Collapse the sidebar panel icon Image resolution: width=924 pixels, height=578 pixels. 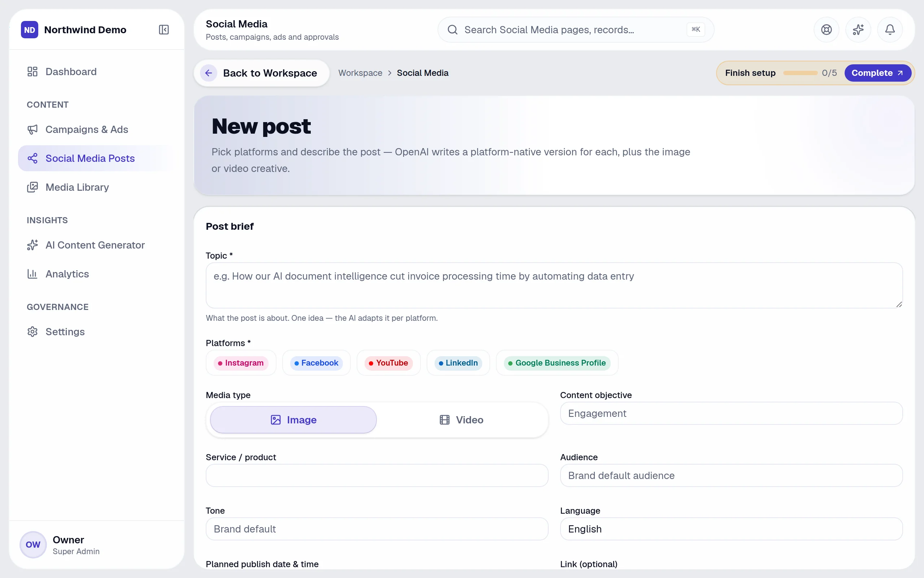164,29
